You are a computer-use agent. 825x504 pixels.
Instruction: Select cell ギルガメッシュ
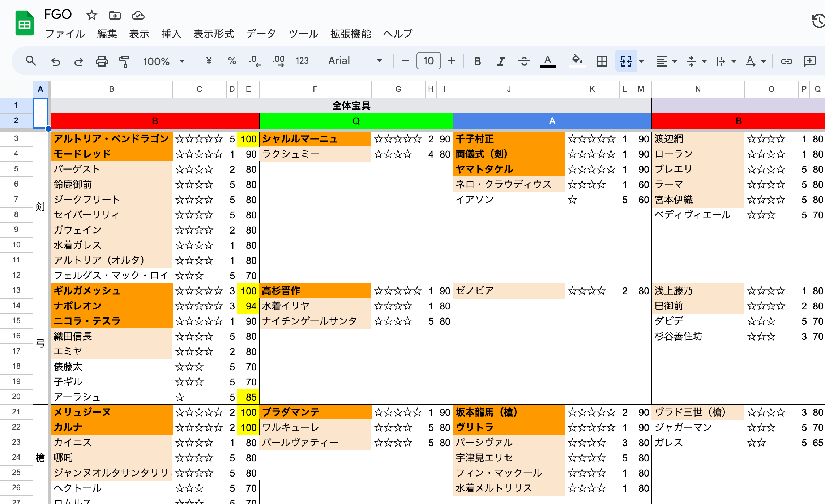(112, 291)
